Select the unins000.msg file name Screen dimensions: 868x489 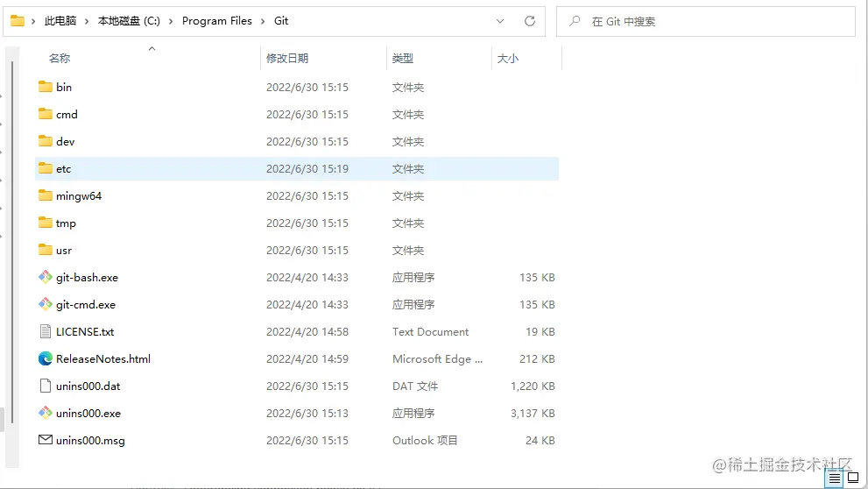coord(90,440)
